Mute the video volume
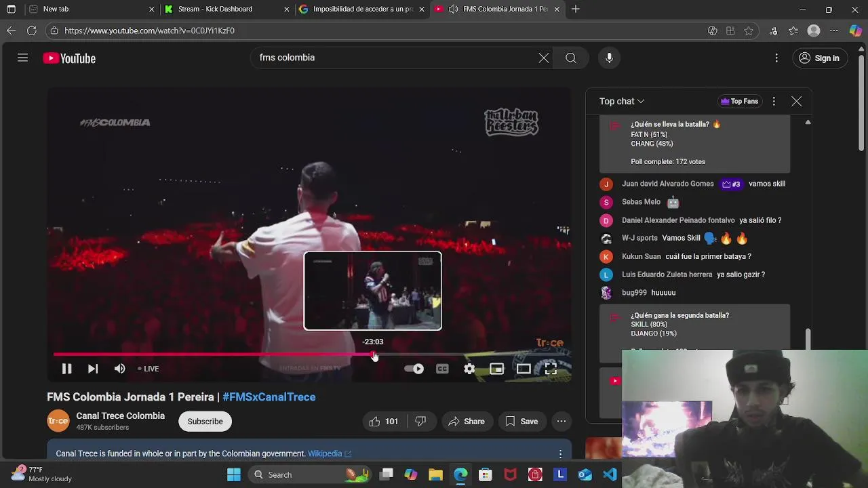Image resolution: width=868 pixels, height=488 pixels. pyautogui.click(x=119, y=369)
